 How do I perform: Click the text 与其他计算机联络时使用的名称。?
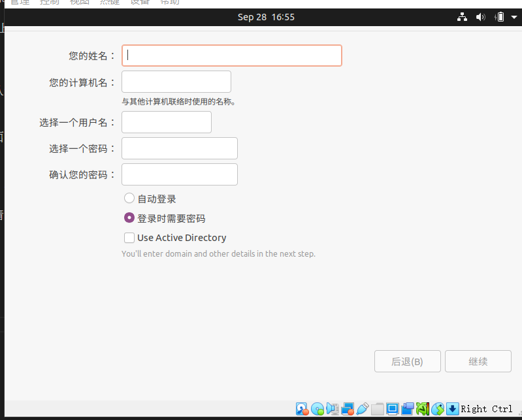(179, 101)
